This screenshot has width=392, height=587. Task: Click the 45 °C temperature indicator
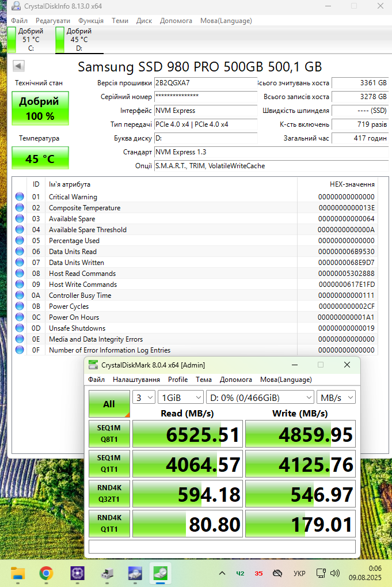coord(40,158)
